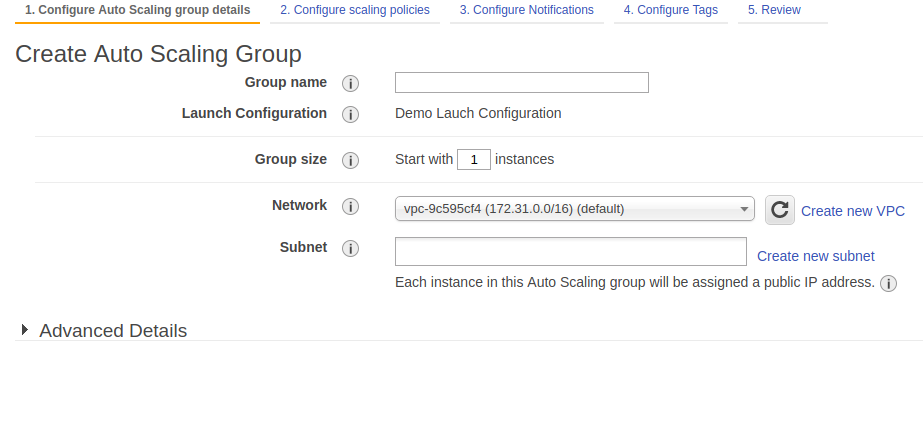Image resolution: width=923 pixels, height=429 pixels.
Task: Click the public IP address info icon
Action: 888,284
